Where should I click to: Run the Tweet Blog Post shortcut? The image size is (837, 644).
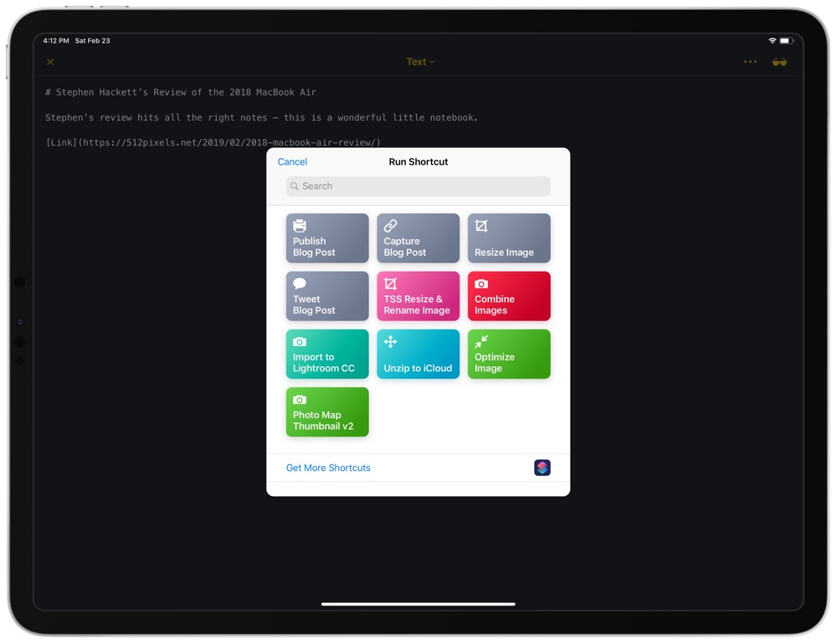(x=327, y=296)
